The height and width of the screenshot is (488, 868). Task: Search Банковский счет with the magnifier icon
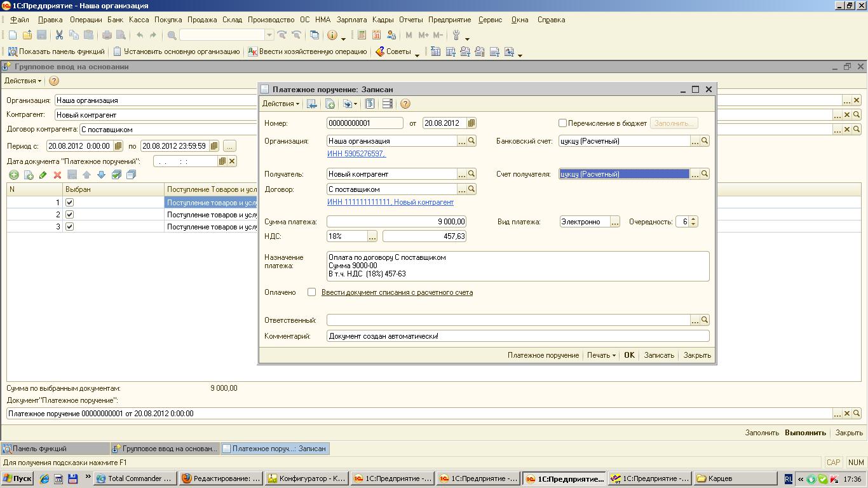[705, 141]
